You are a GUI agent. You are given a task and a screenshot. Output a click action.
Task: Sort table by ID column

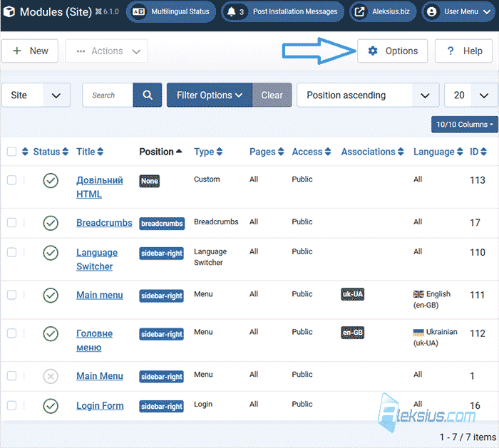478,152
